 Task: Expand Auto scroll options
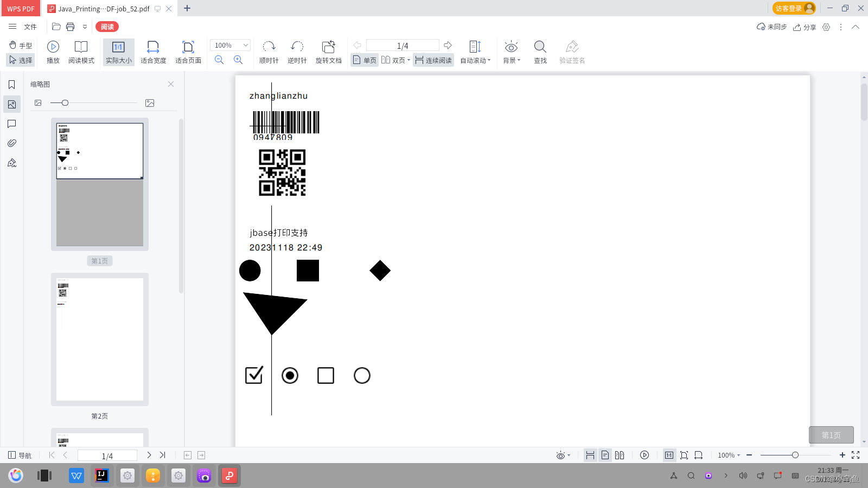pyautogui.click(x=489, y=60)
